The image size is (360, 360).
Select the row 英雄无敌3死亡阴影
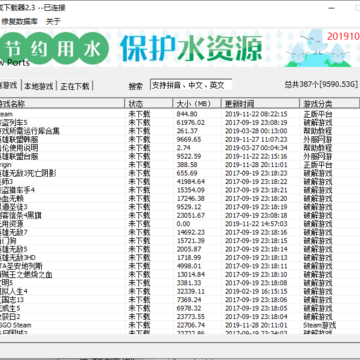point(180,173)
